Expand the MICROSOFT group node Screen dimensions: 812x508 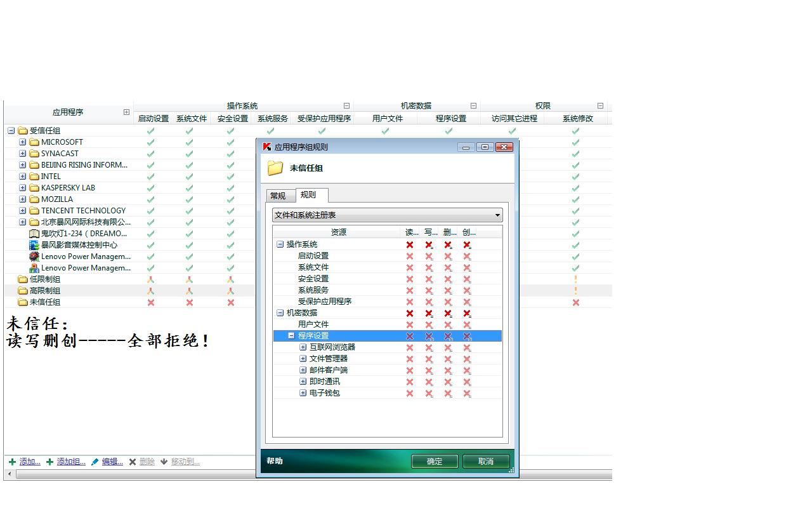22,142
